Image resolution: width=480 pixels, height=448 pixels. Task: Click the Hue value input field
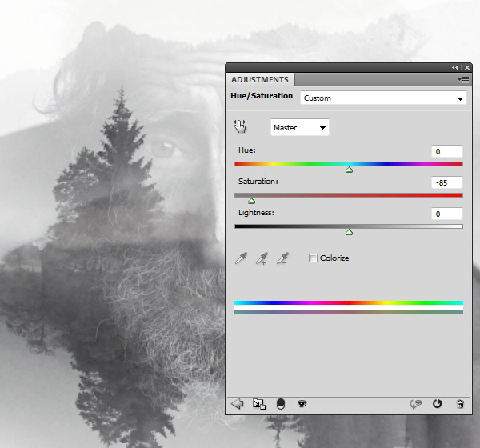tap(448, 151)
